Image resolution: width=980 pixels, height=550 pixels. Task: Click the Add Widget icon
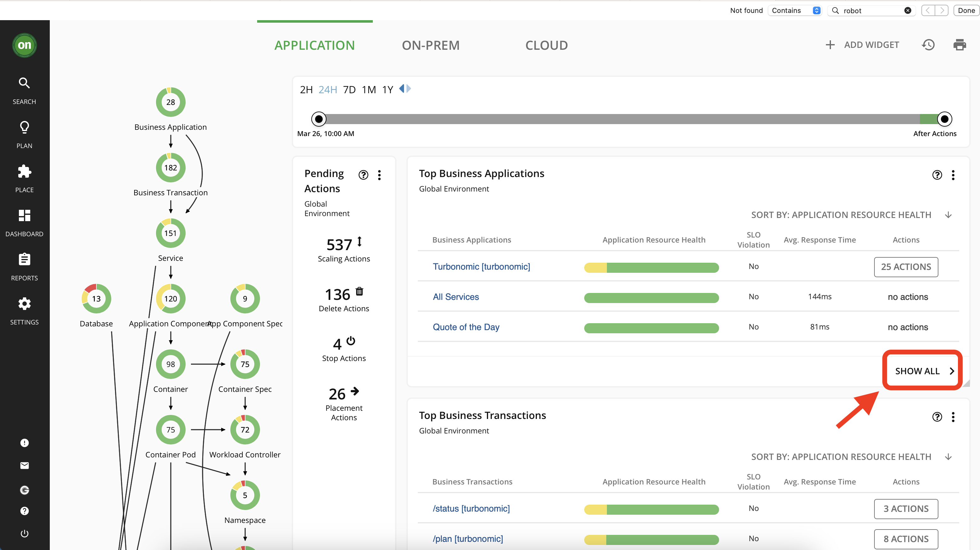pyautogui.click(x=831, y=45)
